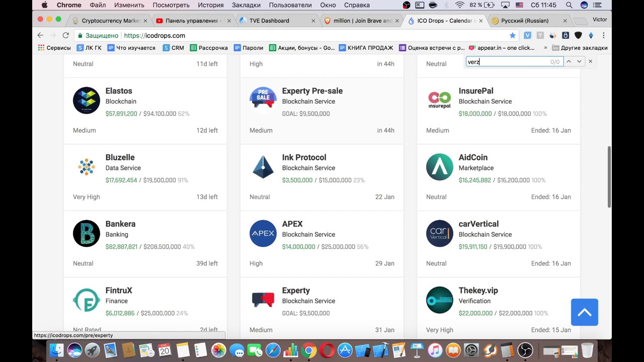This screenshot has width=644, height=362.
Task: Click Thekey.vip's "Very High" rating text
Action: point(440,330)
